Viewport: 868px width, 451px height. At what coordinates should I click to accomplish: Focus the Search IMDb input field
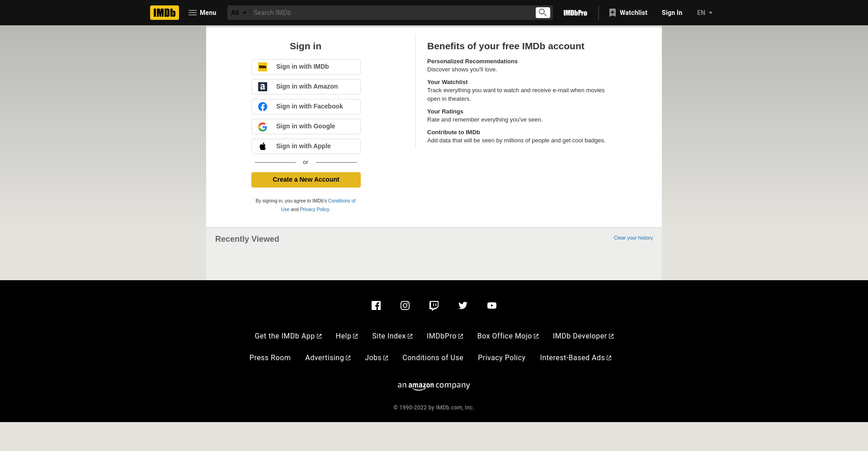[x=392, y=13]
